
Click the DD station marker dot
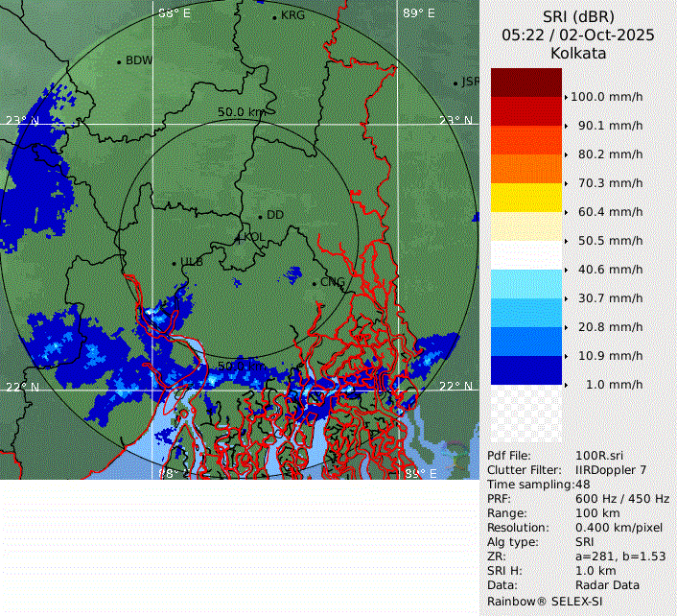click(x=260, y=216)
